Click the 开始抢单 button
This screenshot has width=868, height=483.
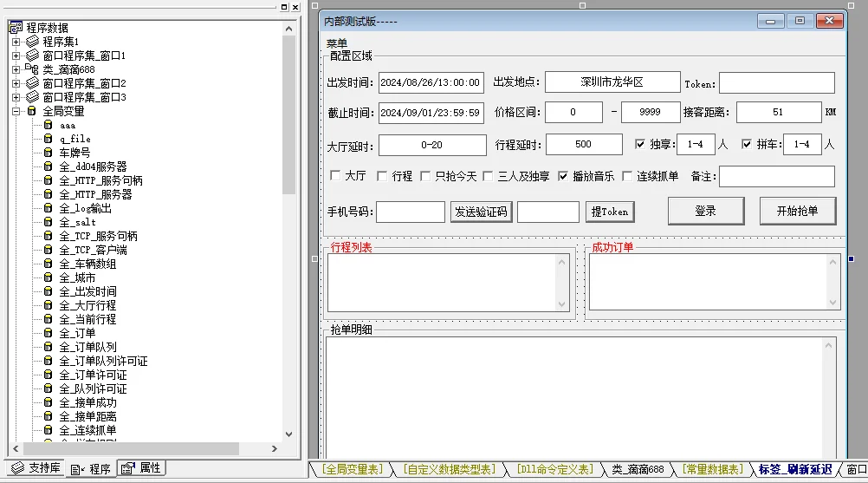point(797,211)
